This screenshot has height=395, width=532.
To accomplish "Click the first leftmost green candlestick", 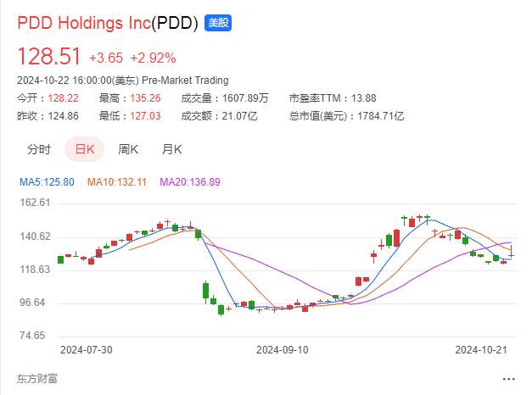I will [61, 259].
